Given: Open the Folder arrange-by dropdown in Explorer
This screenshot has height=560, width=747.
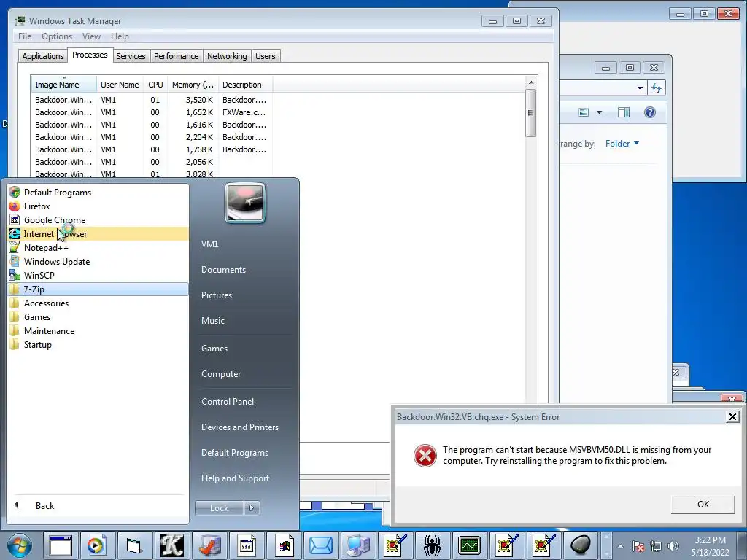Looking at the screenshot, I should pyautogui.click(x=622, y=144).
